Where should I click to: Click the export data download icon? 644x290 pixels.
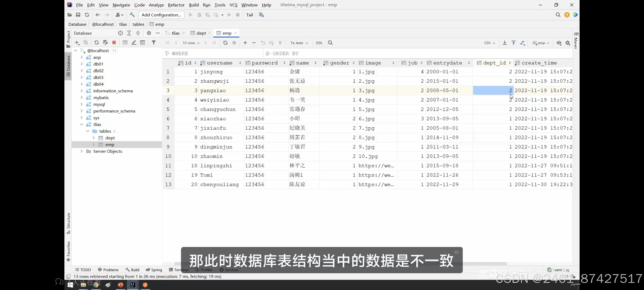pos(504,43)
